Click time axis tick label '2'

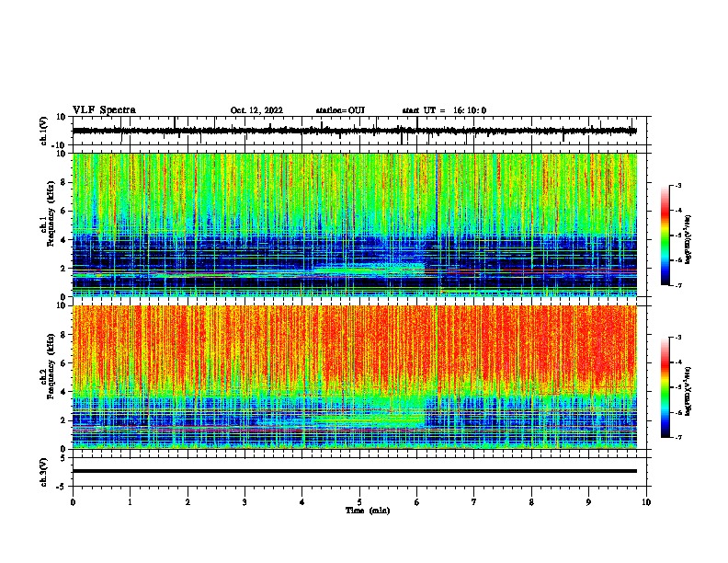188,502
